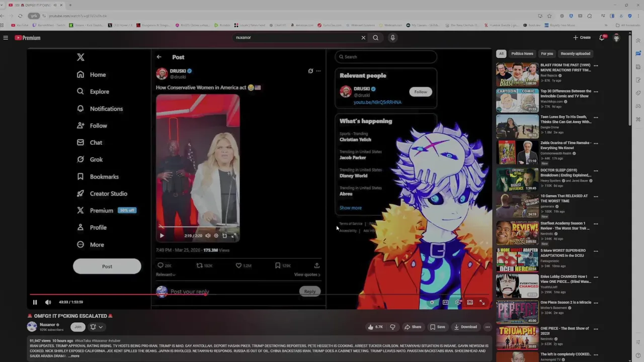This screenshot has width=644, height=362.
Task: Select the 'All' filter chip
Action: [x=501, y=54]
